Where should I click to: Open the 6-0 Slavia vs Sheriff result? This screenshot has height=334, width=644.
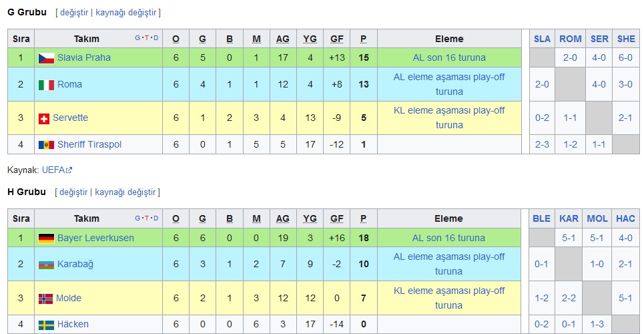click(x=625, y=57)
